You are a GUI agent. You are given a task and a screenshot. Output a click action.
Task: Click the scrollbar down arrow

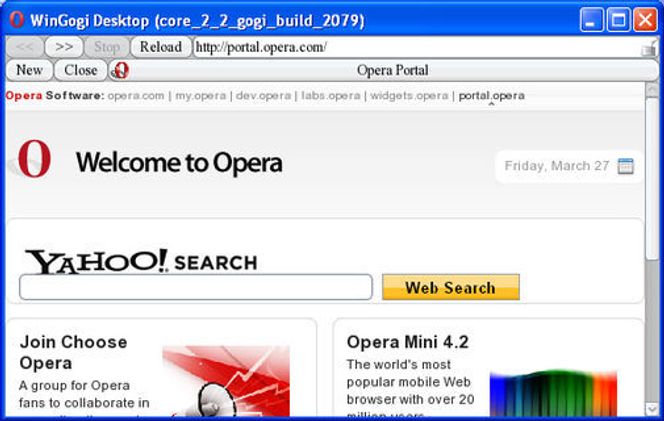[652, 408]
